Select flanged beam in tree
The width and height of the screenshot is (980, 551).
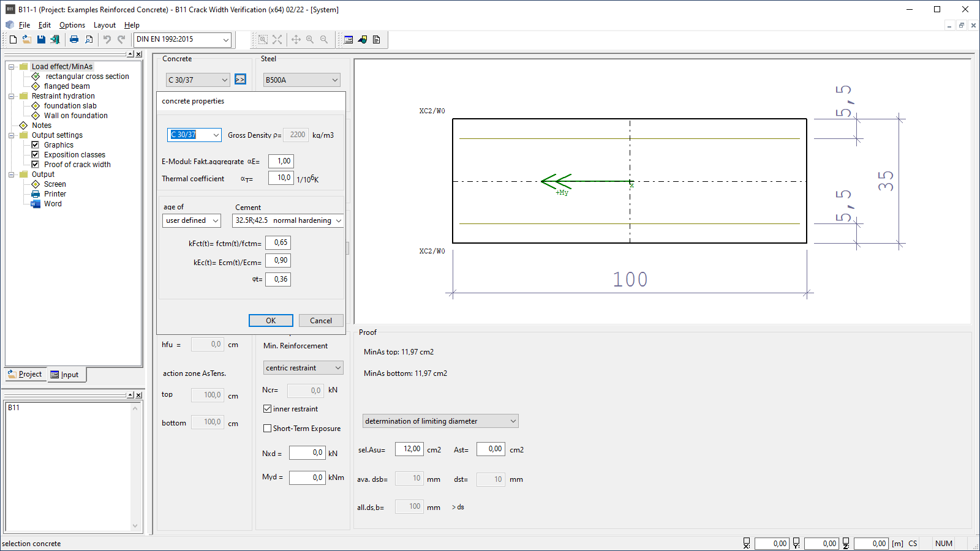tap(67, 86)
